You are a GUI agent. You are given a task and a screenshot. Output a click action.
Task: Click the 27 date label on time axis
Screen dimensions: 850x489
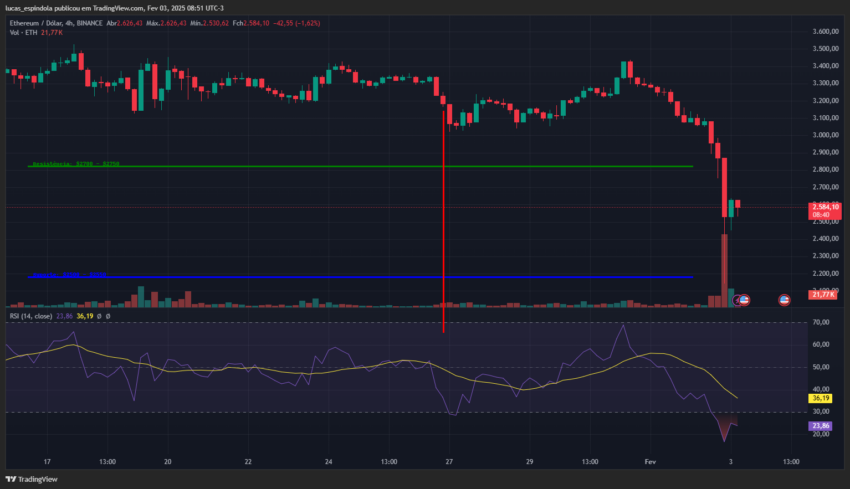coord(449,462)
